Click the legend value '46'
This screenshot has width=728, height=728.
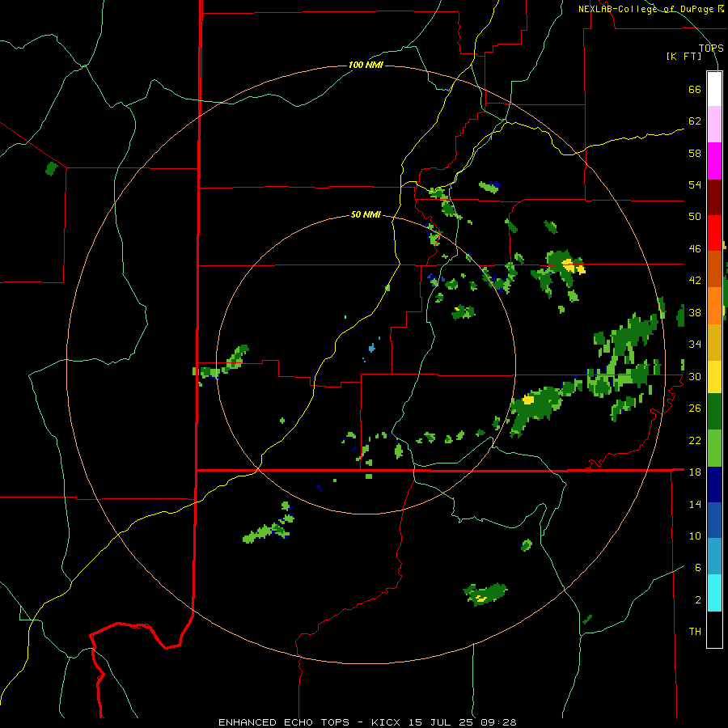695,249
